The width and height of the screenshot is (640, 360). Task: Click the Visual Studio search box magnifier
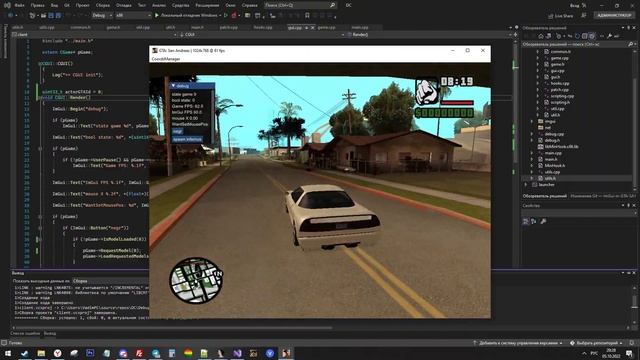(x=332, y=5)
